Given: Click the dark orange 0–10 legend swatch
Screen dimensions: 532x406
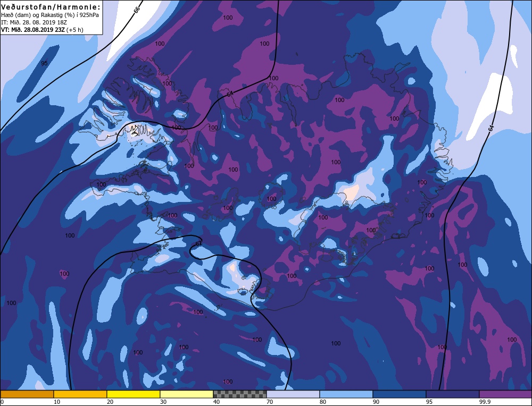Looking at the screenshot, I should click(27, 394).
